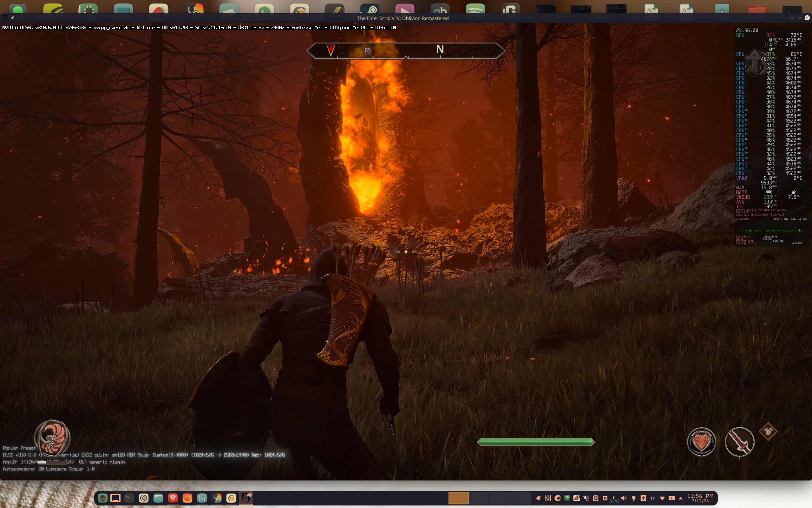Click the VRAM 9.0 GiB readout
This screenshot has width=812, height=508.
756,178
